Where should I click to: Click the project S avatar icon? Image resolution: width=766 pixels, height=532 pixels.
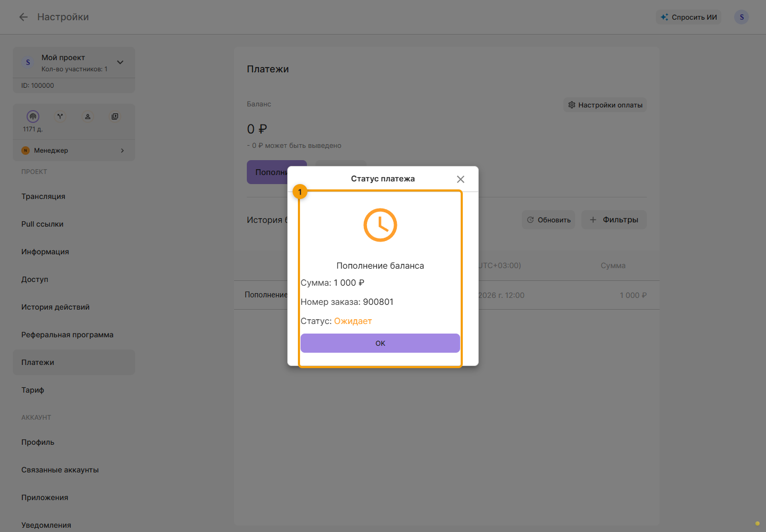point(28,62)
